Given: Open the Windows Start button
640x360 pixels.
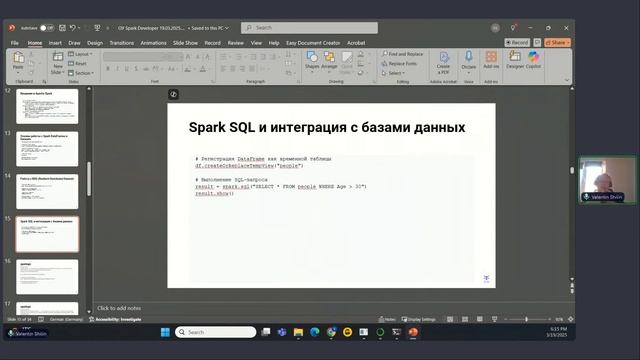Looking at the screenshot, I should pyautogui.click(x=165, y=332).
